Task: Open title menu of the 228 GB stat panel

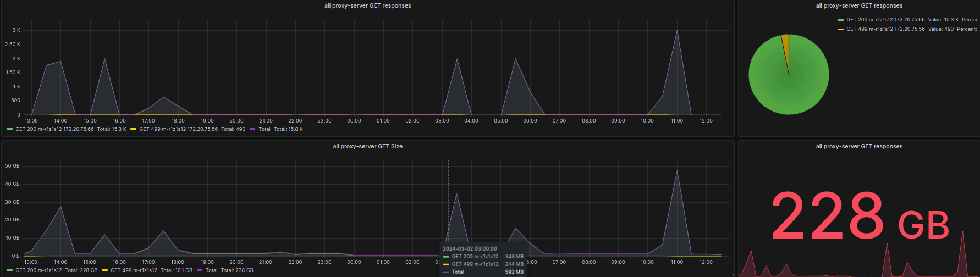Action: 859,146
